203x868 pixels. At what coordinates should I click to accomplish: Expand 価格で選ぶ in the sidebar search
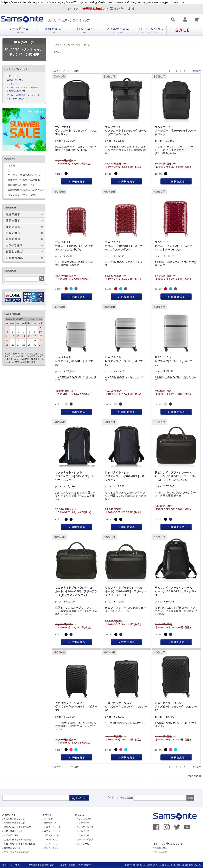tap(24, 239)
